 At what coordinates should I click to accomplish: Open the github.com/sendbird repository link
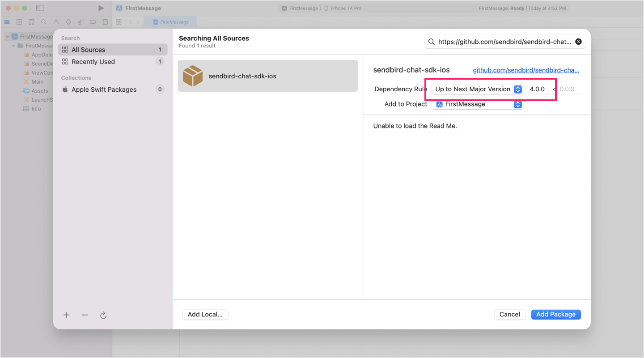tap(526, 70)
